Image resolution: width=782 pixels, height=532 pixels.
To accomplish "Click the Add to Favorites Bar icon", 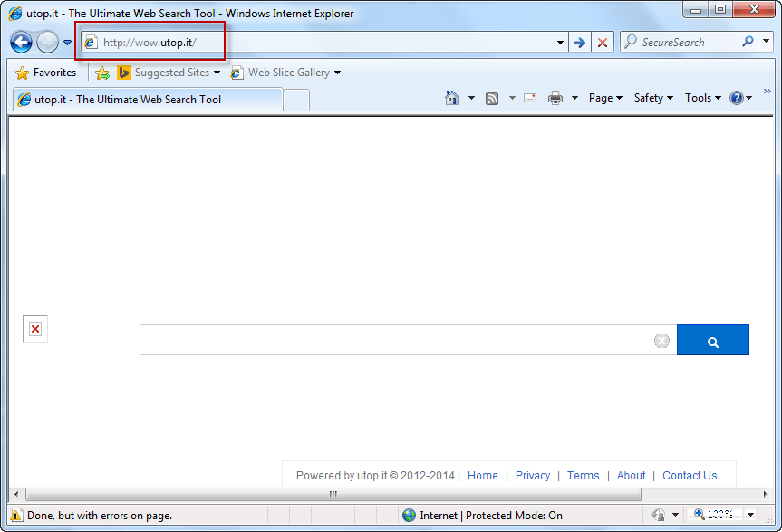I will pos(102,73).
